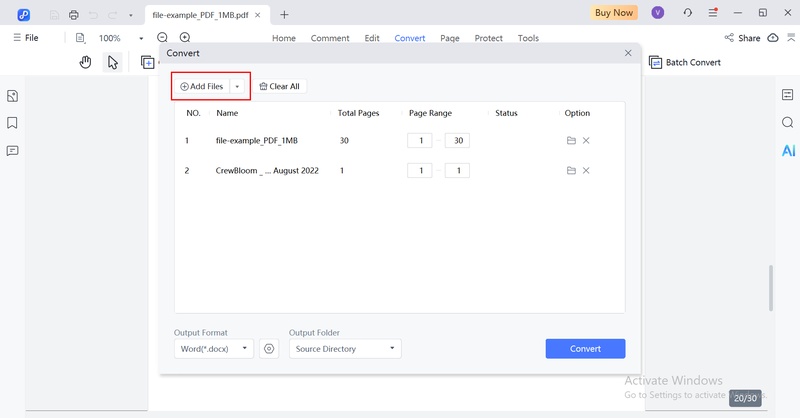Click the undo arrow icon
The height and width of the screenshot is (418, 800).
coord(93,15)
